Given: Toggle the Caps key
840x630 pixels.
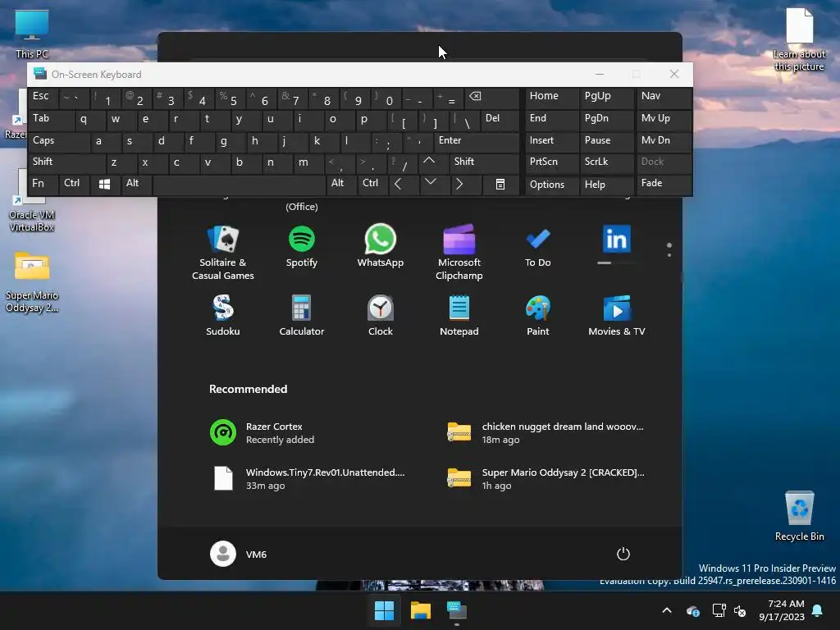Looking at the screenshot, I should pos(59,141).
